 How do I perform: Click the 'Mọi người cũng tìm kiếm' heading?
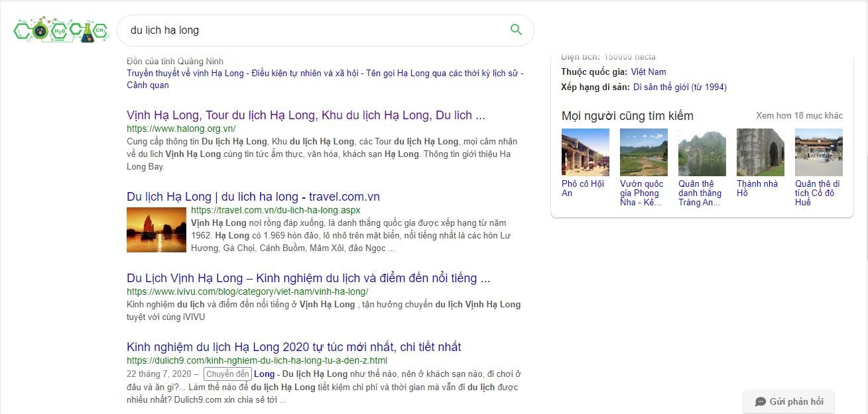pos(627,116)
